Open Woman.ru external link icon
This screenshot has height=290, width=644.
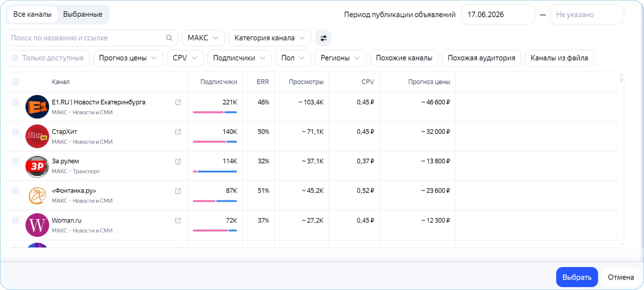point(178,220)
